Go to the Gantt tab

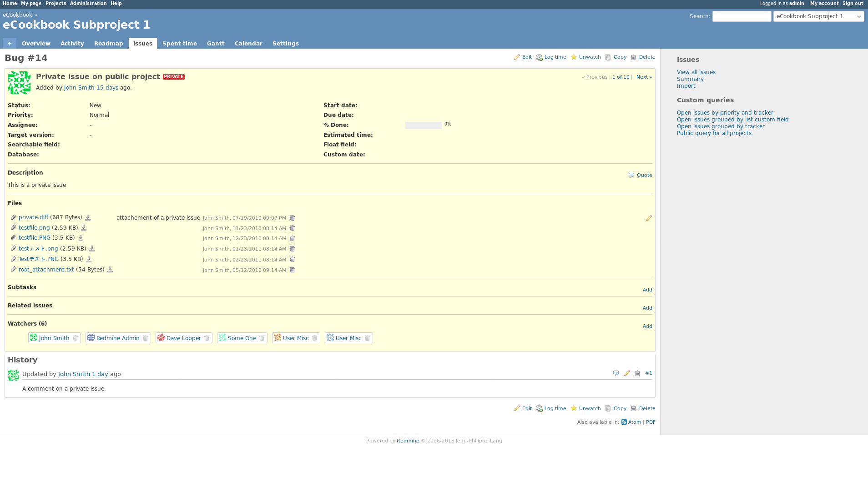coord(216,44)
